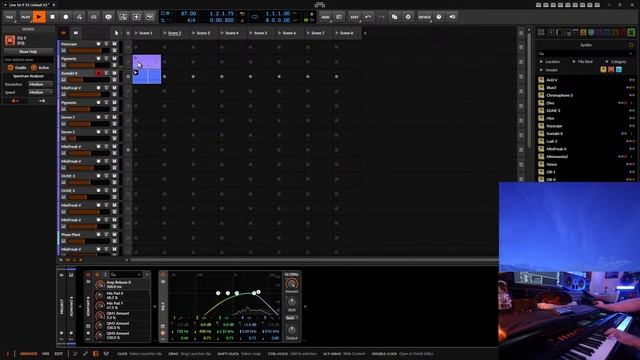Adjust the Phase Plant volume fader

[x=89, y=242]
